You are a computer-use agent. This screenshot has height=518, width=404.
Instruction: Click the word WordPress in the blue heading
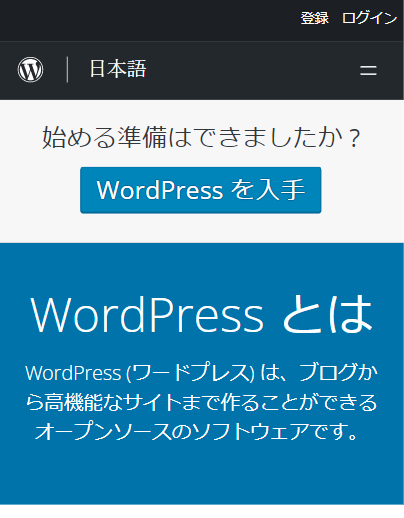pos(147,315)
